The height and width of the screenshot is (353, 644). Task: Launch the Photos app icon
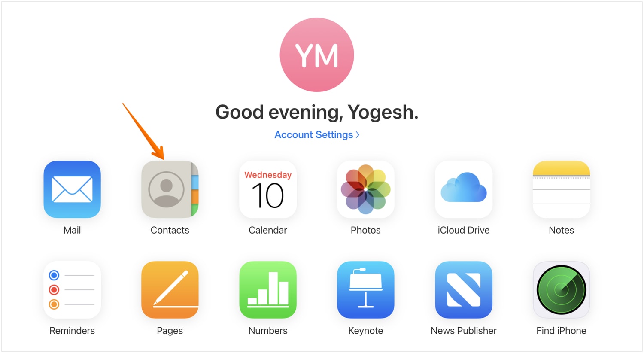click(366, 189)
